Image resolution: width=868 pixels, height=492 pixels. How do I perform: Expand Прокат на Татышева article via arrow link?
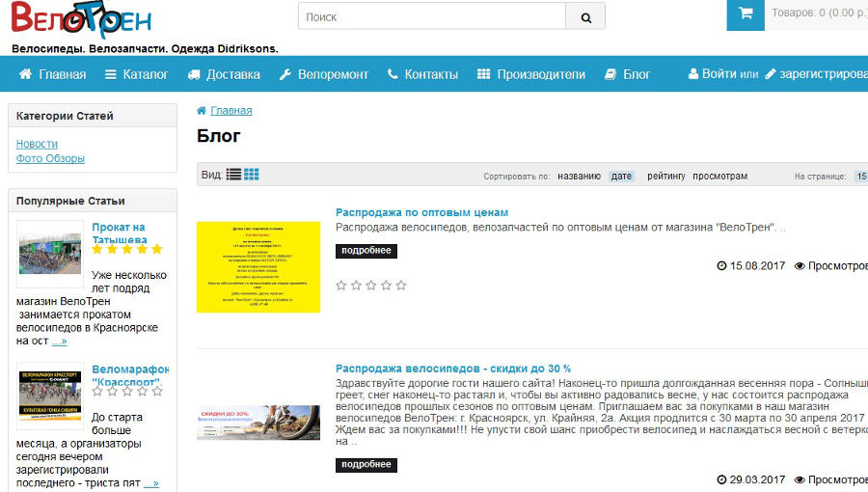click(x=59, y=341)
